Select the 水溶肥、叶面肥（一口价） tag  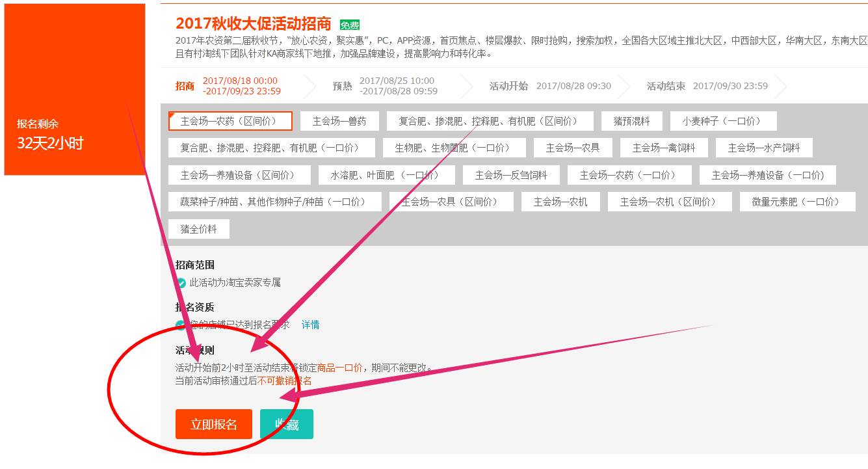[x=383, y=174]
